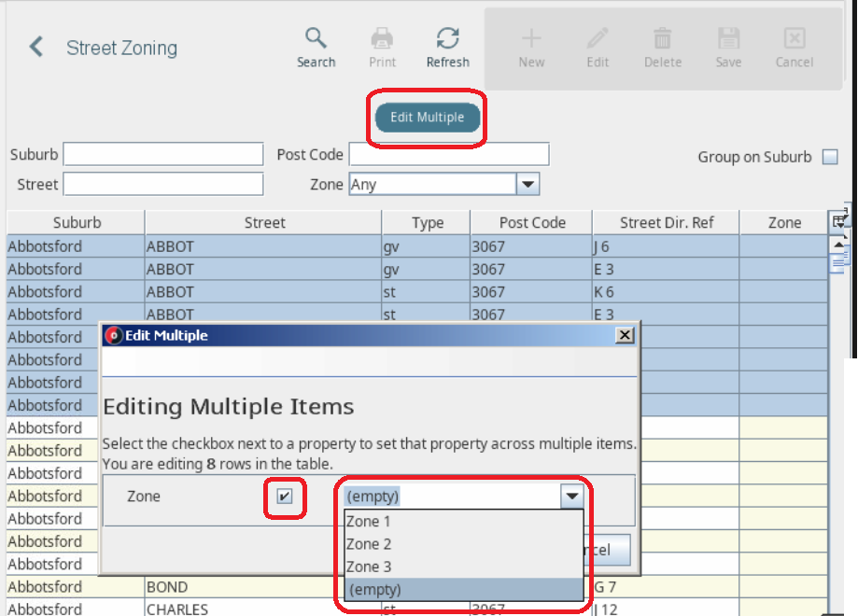
Task: Sort by the Street Dir. Ref header
Action: 666,223
